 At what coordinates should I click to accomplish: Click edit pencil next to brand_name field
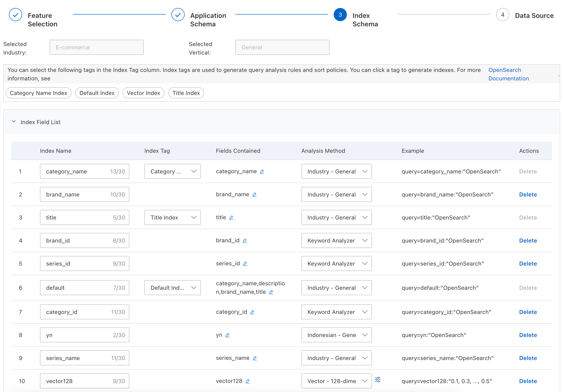click(254, 195)
